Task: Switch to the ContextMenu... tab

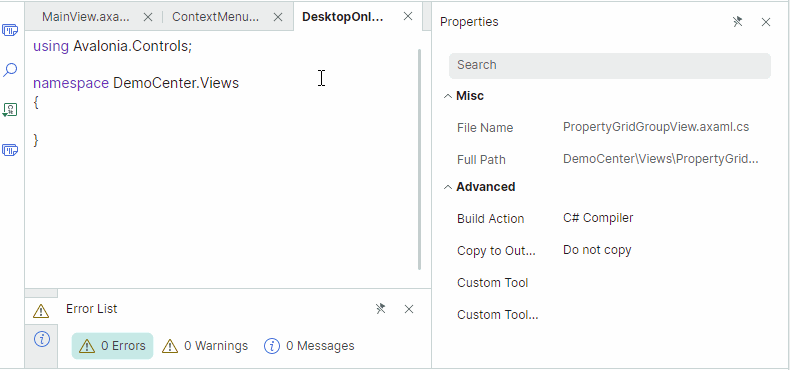Action: tap(216, 17)
